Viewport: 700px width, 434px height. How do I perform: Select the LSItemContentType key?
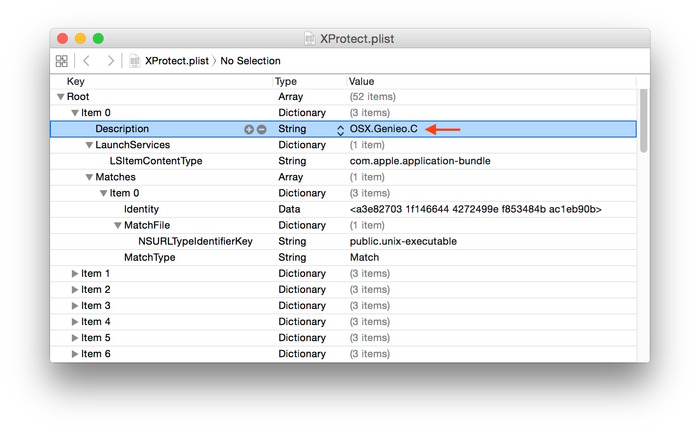[156, 161]
